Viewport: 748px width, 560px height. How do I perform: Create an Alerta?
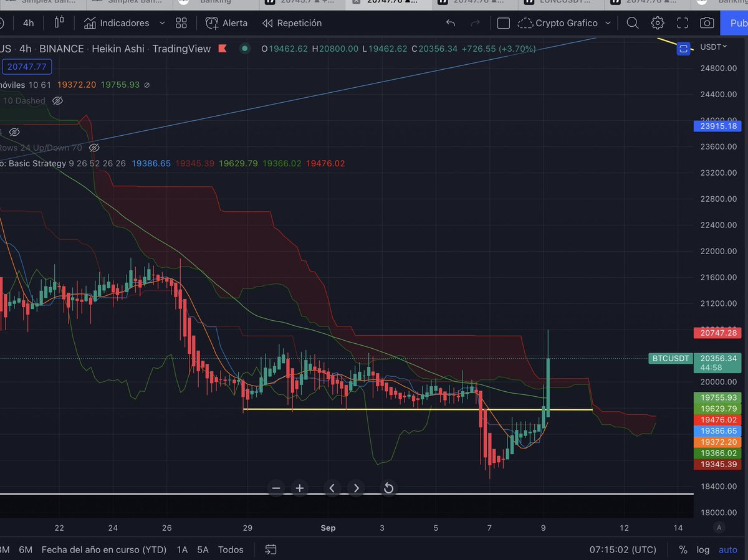[x=226, y=23]
